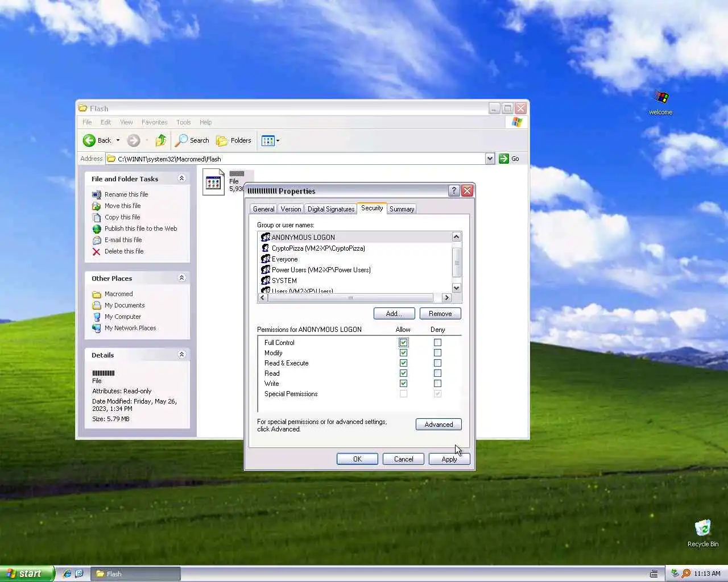Viewport: 728px width, 582px height.
Task: Click the second Quick Launch icon
Action: [x=79, y=573]
